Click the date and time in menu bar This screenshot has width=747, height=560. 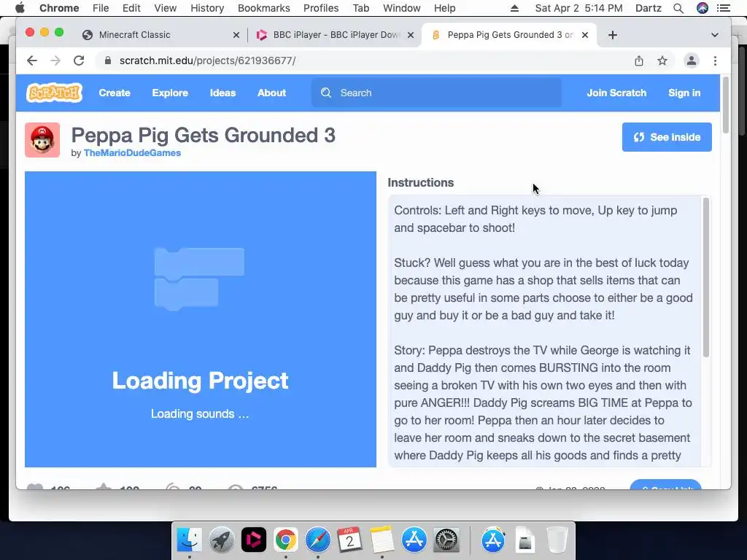tap(578, 8)
